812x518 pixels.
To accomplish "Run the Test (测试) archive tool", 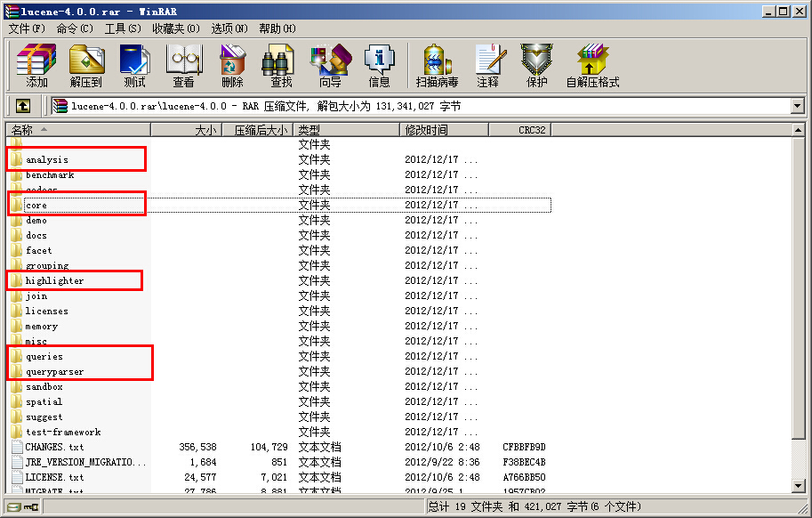I will [x=134, y=66].
